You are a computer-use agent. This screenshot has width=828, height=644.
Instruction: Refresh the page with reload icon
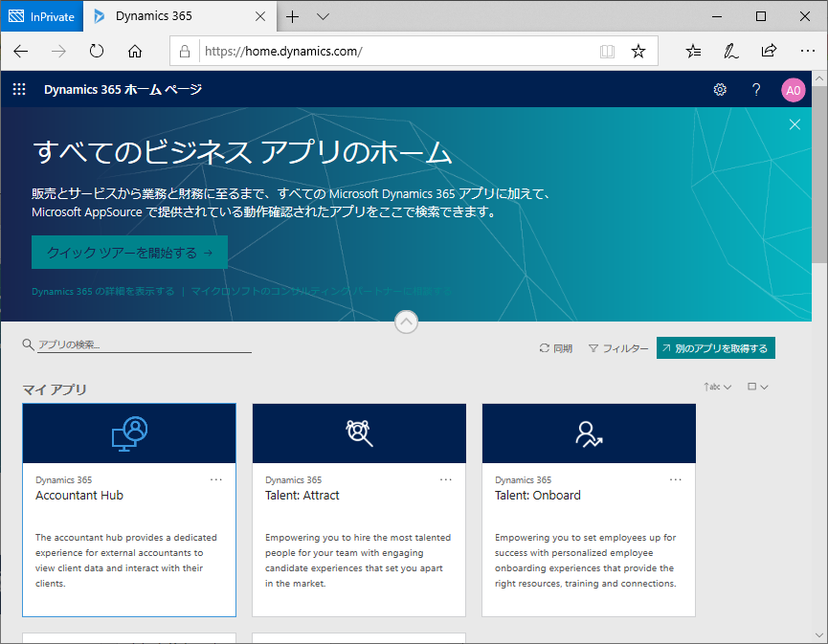pyautogui.click(x=97, y=52)
